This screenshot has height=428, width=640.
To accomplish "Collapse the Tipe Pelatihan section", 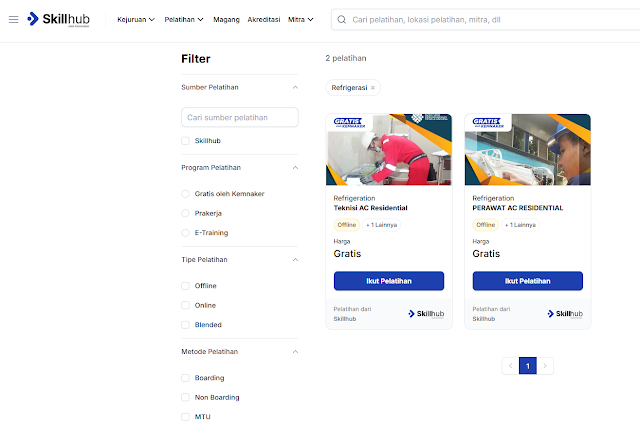I will 295,259.
